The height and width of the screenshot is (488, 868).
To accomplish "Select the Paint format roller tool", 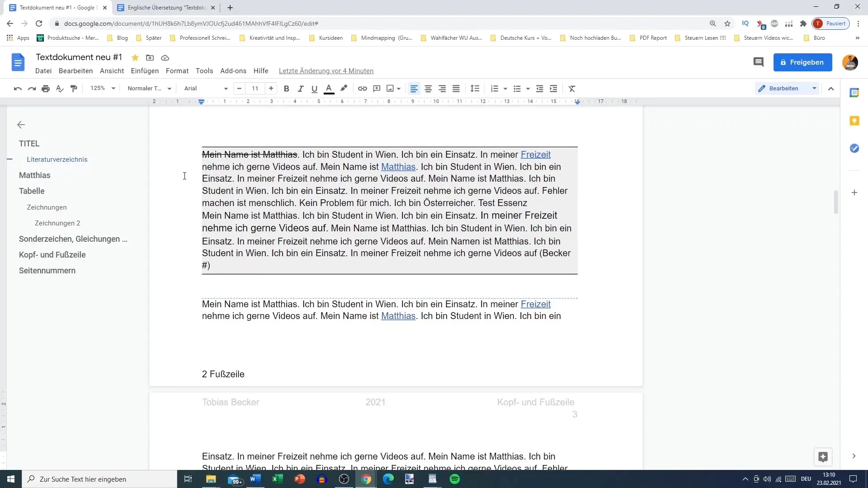I will tap(74, 89).
